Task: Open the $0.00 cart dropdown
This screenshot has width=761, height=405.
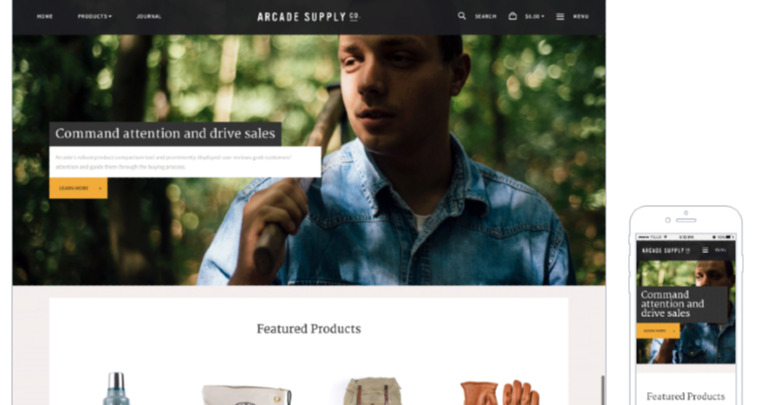Action: pyautogui.click(x=534, y=17)
